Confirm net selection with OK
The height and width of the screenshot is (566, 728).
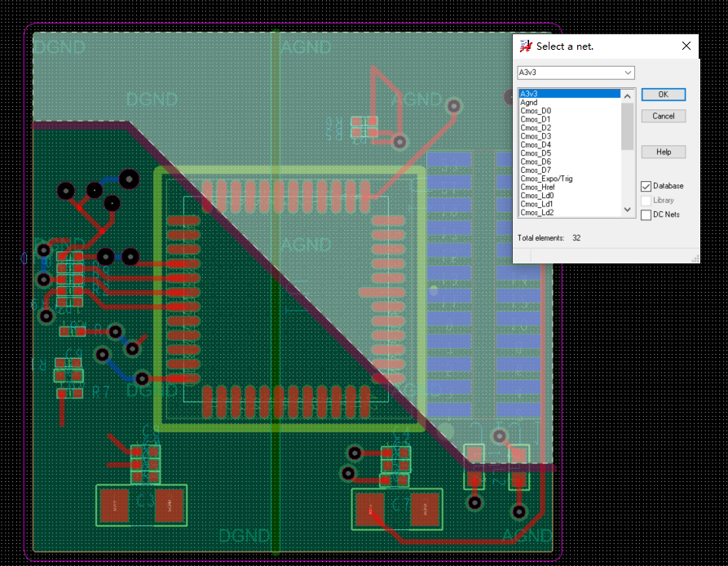(x=663, y=94)
